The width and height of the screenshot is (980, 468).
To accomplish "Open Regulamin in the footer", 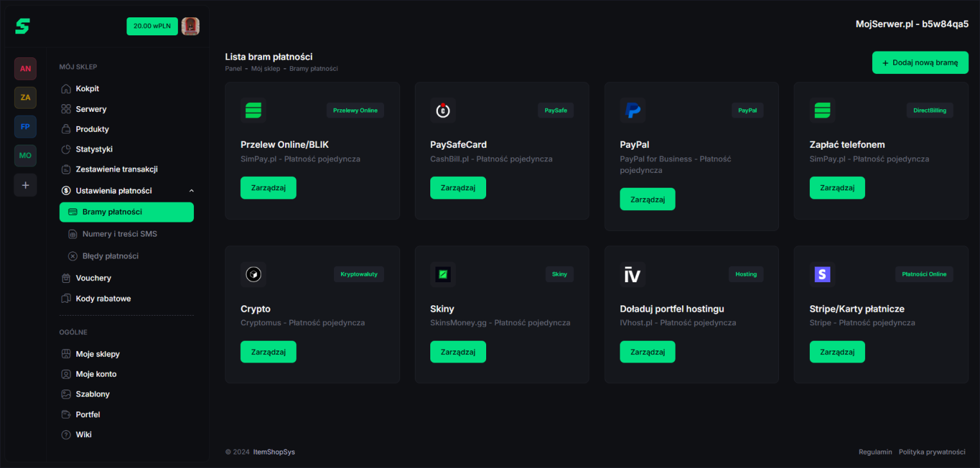I will (x=875, y=452).
